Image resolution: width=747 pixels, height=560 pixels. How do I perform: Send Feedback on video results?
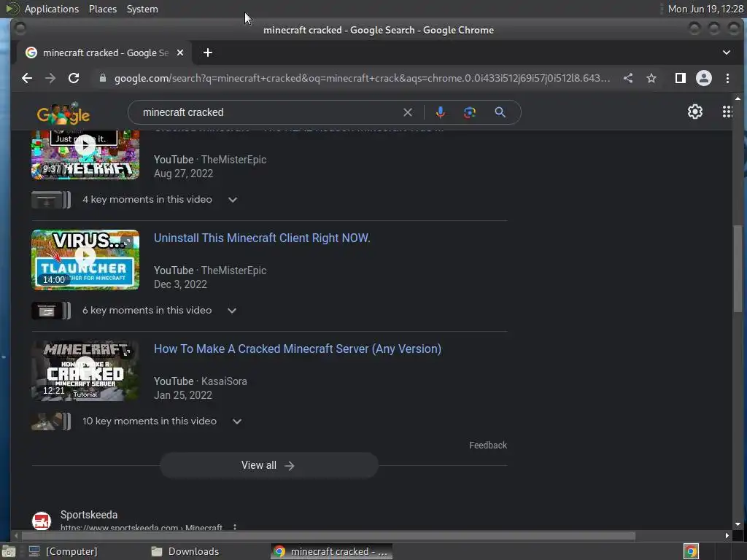click(488, 446)
